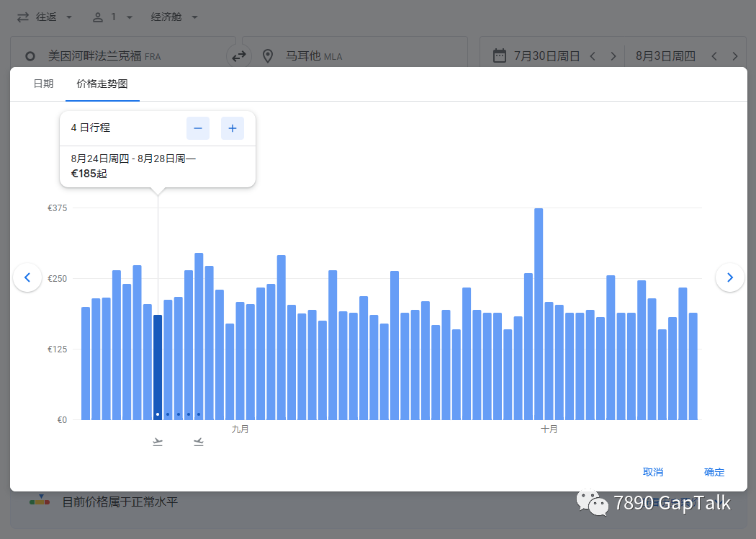Click the swap origin and destination icon

tap(239, 55)
